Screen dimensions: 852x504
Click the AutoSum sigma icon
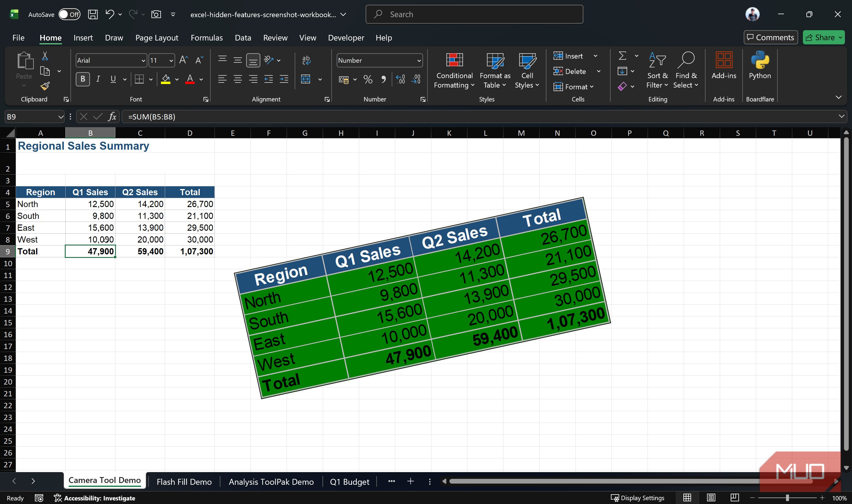622,56
